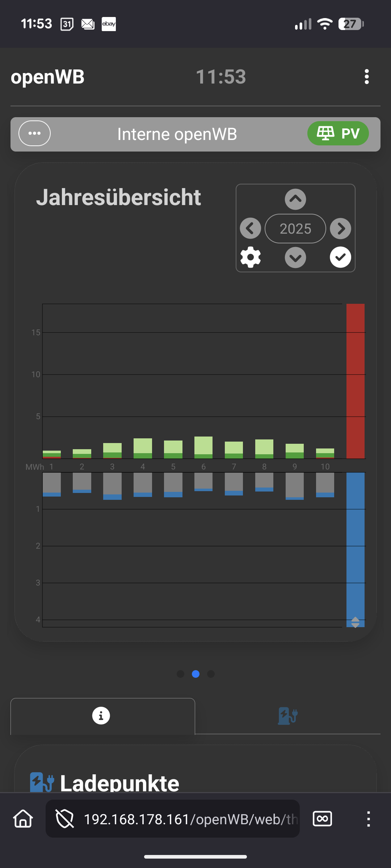Open the graph settings gear
391x868 pixels.
point(251,258)
